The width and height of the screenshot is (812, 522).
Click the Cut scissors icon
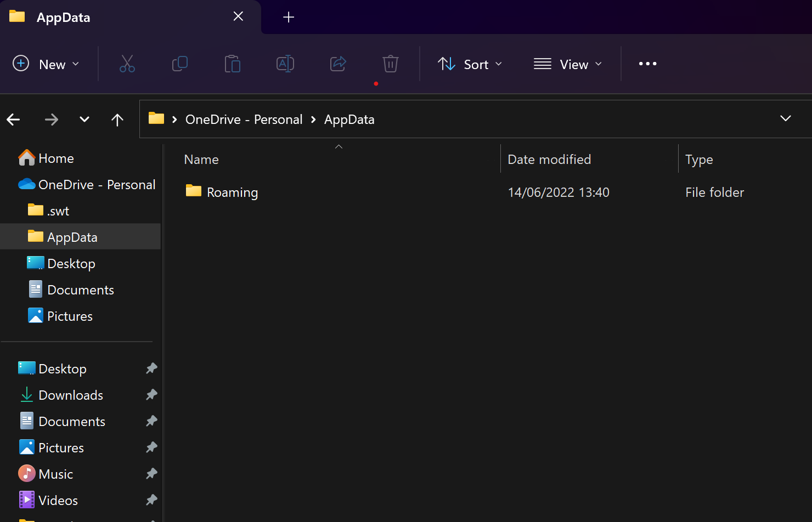point(127,64)
